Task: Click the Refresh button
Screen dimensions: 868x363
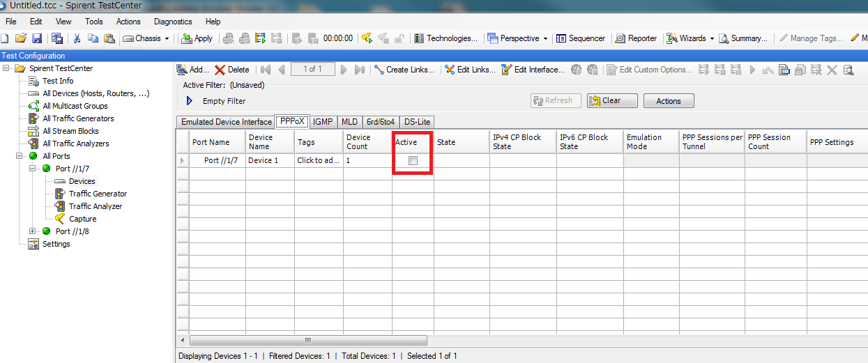Action: pos(556,101)
